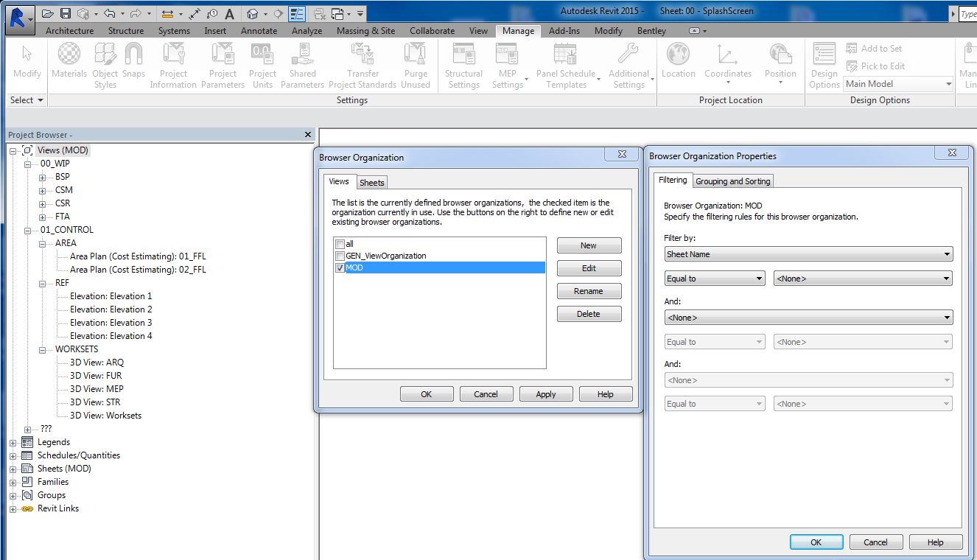Expand the Revit Links node
The height and width of the screenshot is (560, 977).
(13, 508)
